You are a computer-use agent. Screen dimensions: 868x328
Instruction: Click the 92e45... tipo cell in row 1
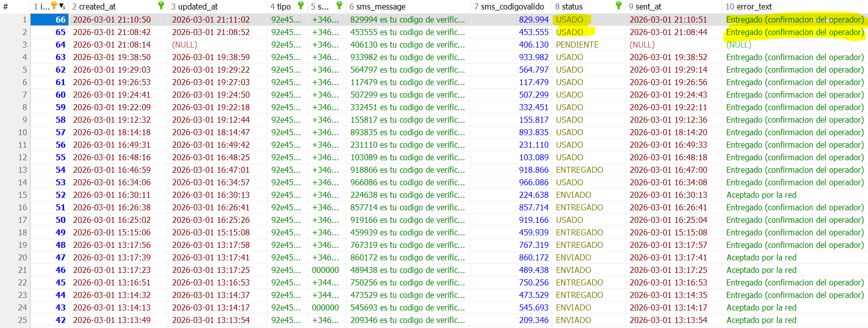click(x=286, y=20)
